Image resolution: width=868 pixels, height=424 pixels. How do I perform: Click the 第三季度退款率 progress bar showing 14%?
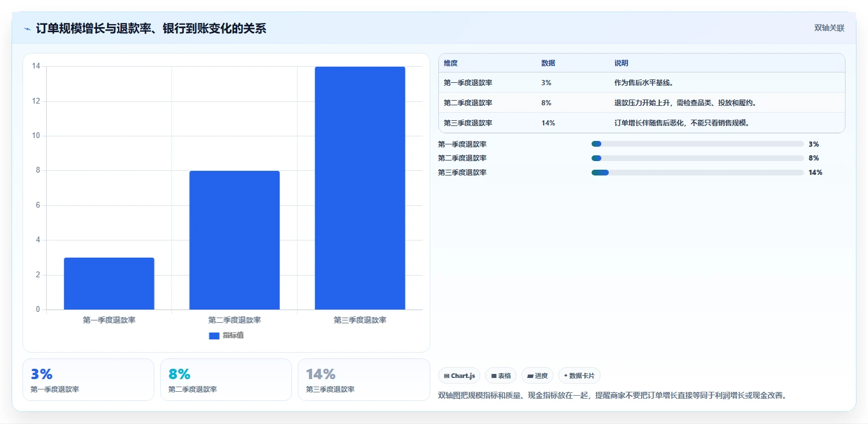[x=698, y=172]
